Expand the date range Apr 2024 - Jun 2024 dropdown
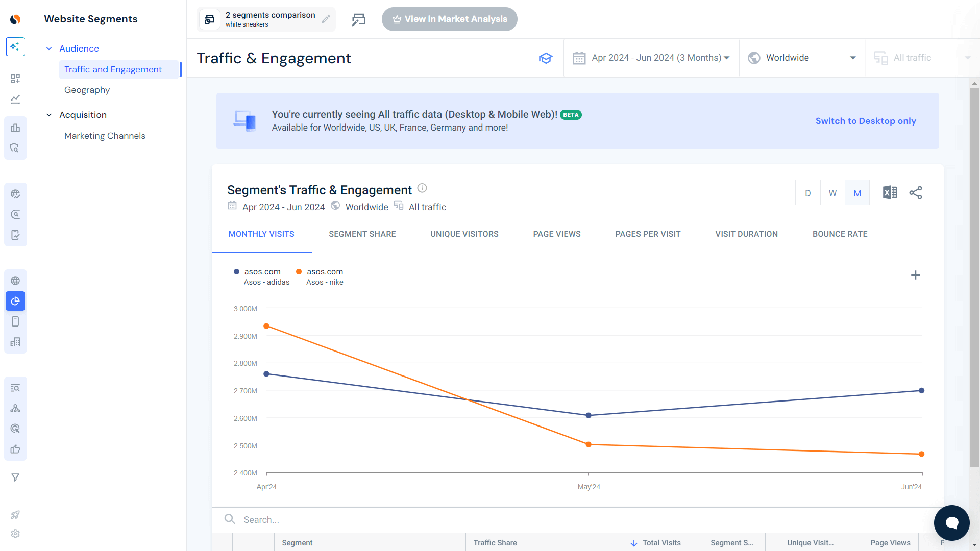This screenshot has width=980, height=551. click(x=651, y=57)
